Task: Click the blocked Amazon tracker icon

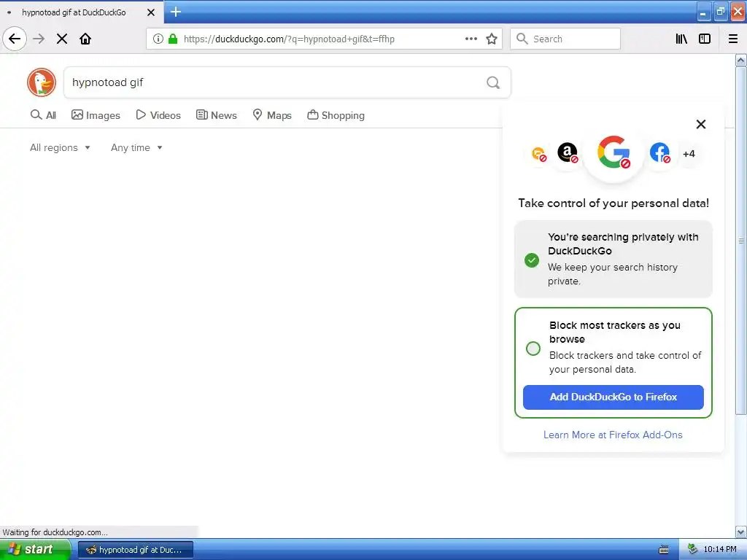Action: point(568,153)
